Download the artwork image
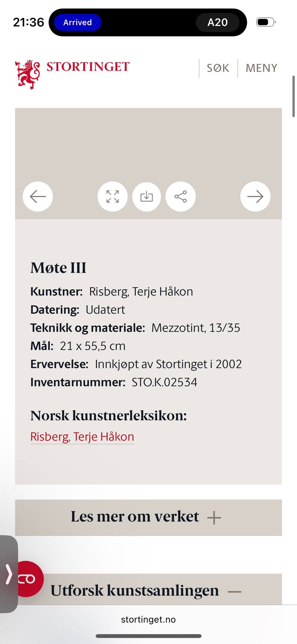The width and height of the screenshot is (297, 644). tap(147, 197)
